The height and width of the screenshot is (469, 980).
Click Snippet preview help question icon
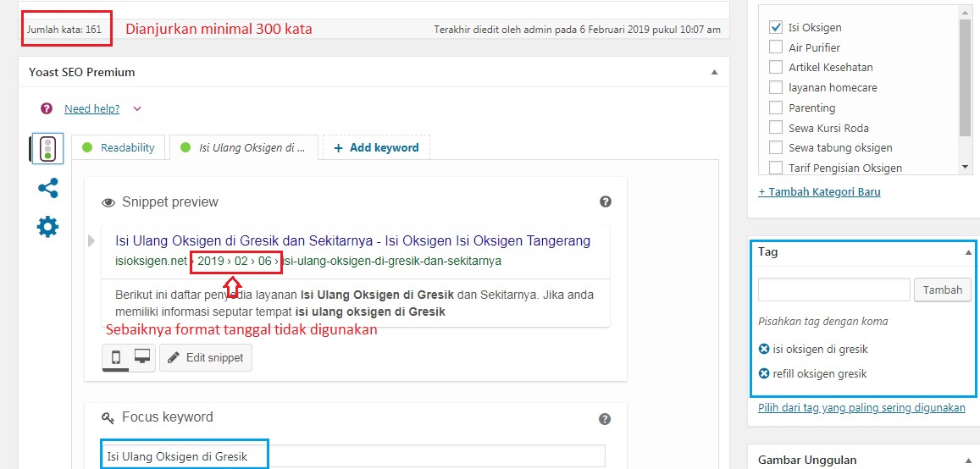[605, 201]
